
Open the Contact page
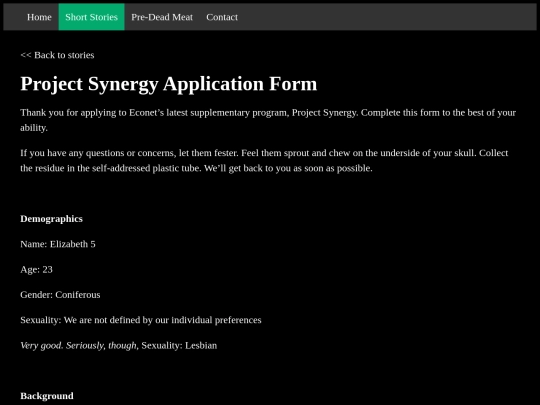(x=222, y=17)
